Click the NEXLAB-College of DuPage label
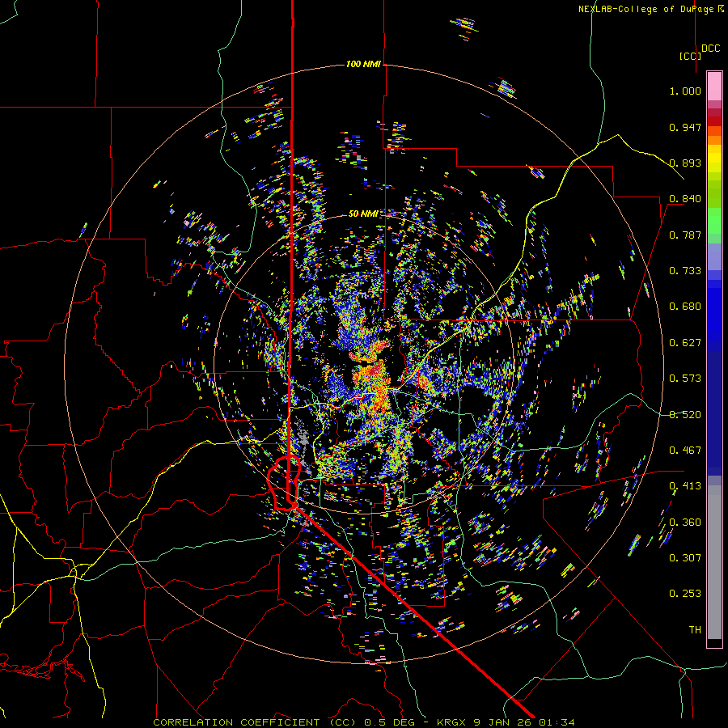 tap(646, 9)
